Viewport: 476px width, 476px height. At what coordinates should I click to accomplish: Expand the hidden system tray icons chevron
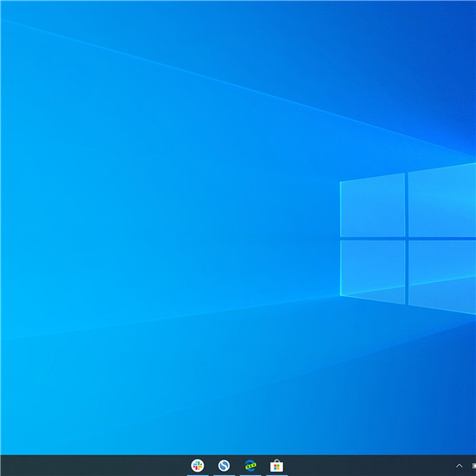pyautogui.click(x=460, y=466)
